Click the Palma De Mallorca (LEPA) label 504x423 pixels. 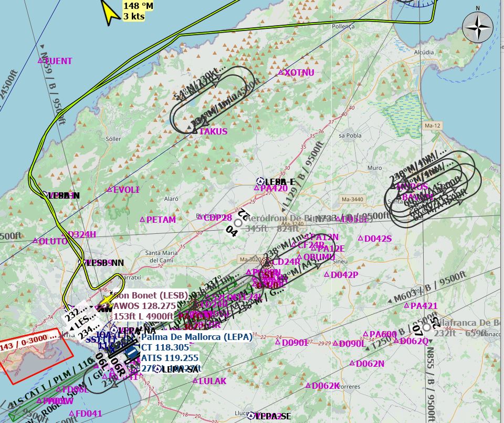coord(196,337)
